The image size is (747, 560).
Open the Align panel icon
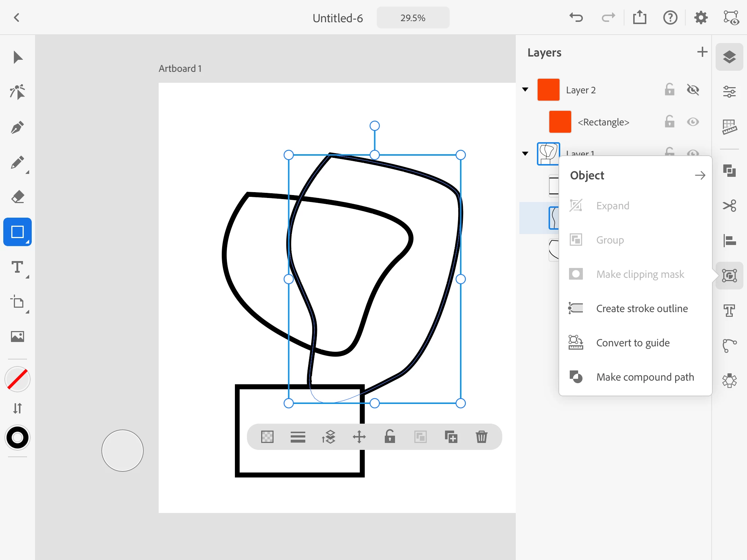point(729,241)
